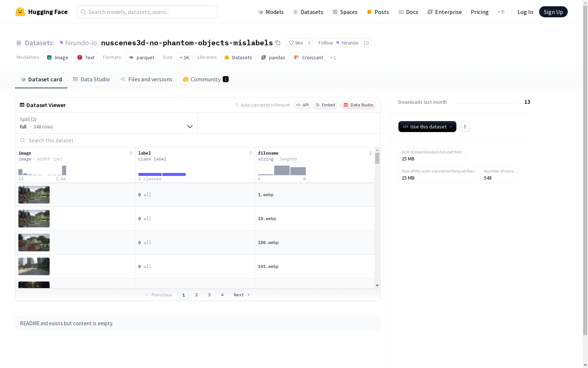Switch to Dataset card tab
Image resolution: width=588 pixels, height=368 pixels.
coord(41,79)
